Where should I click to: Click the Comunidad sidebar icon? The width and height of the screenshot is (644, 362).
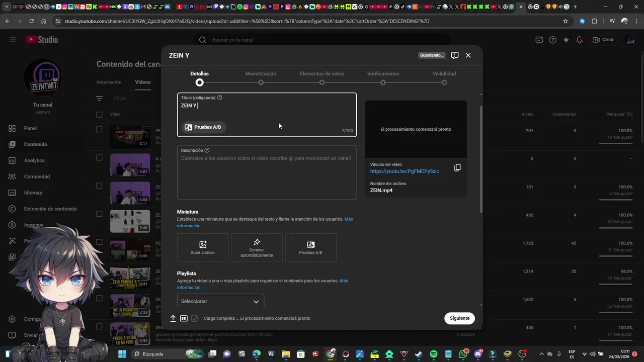point(13,176)
